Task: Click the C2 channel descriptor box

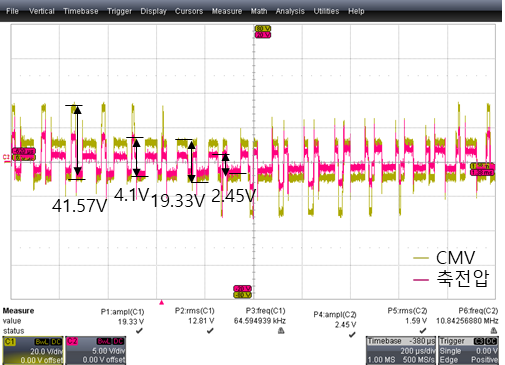Action: (96, 350)
